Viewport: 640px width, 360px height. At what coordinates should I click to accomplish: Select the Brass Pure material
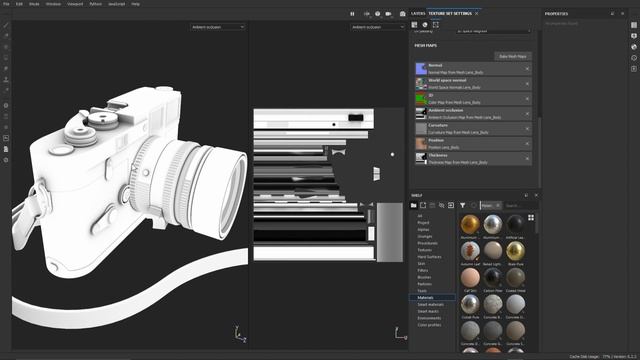pos(516,251)
